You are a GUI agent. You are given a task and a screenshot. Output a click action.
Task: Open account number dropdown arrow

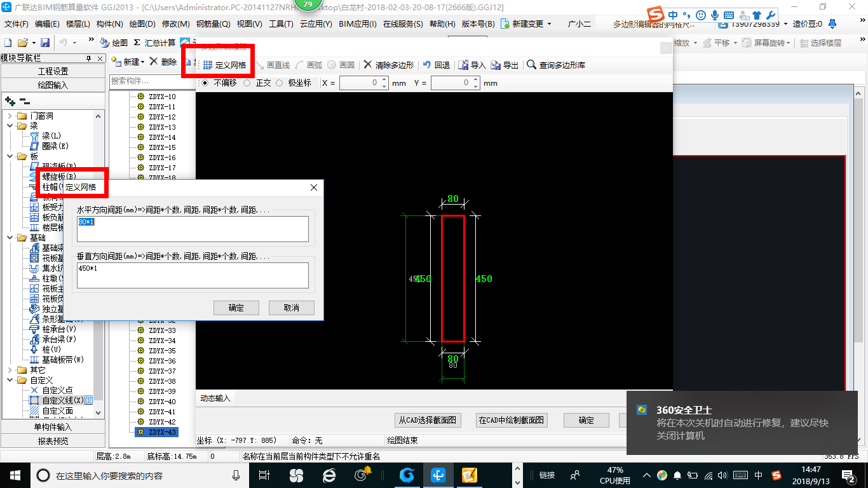click(786, 24)
